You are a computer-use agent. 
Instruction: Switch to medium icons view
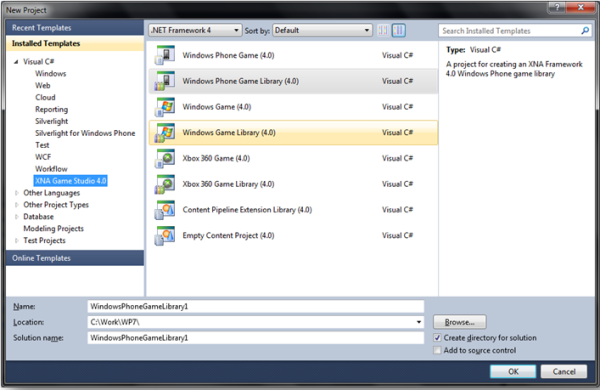tap(398, 30)
